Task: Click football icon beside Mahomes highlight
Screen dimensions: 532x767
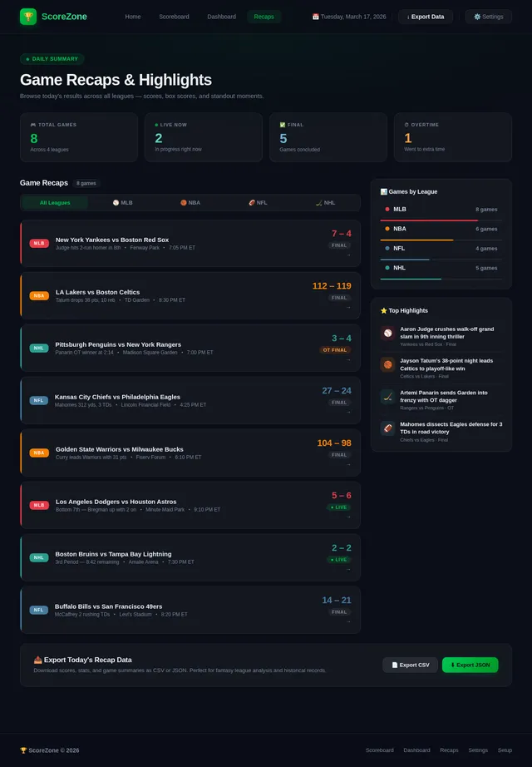Action: point(387,428)
